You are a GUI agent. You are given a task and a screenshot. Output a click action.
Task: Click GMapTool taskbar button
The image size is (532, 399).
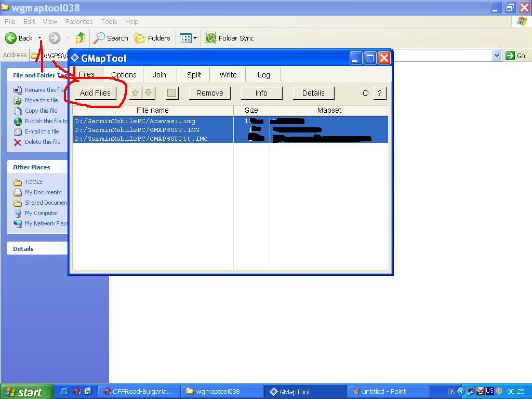point(305,392)
